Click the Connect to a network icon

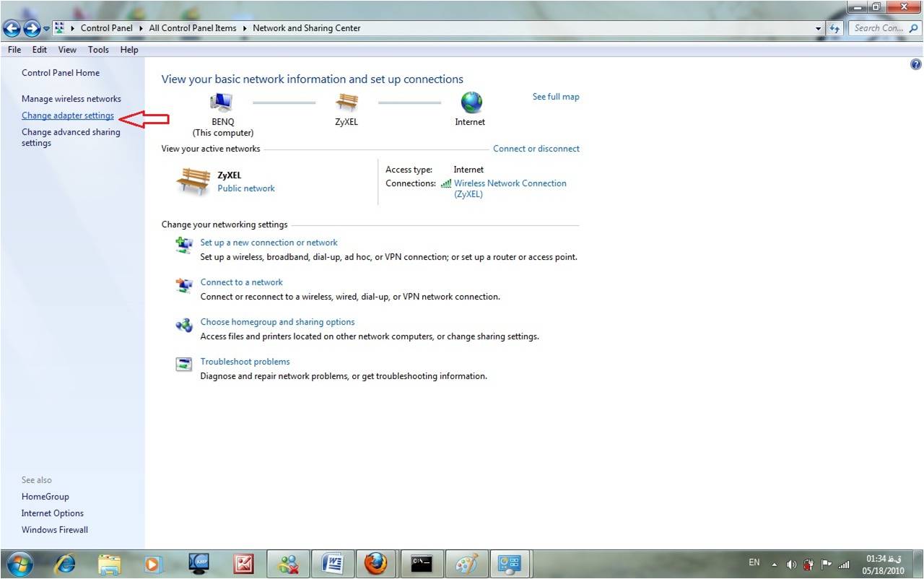click(184, 285)
